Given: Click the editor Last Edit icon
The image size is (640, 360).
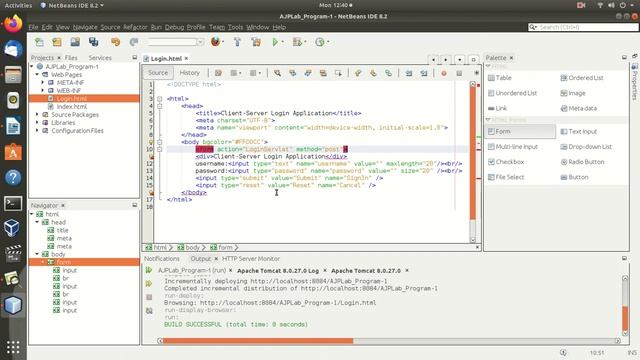Looking at the screenshot, I should click(218, 73).
